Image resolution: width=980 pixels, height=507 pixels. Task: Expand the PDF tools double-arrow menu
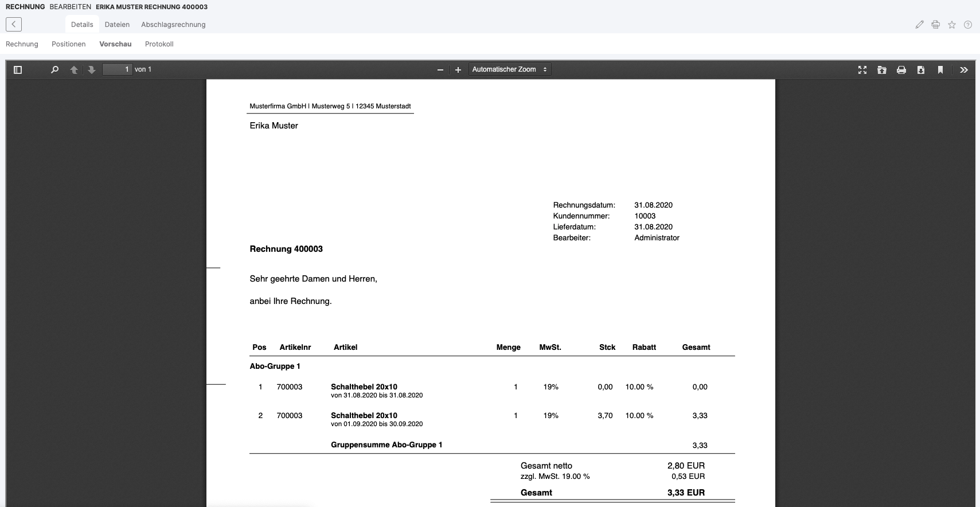click(x=964, y=70)
